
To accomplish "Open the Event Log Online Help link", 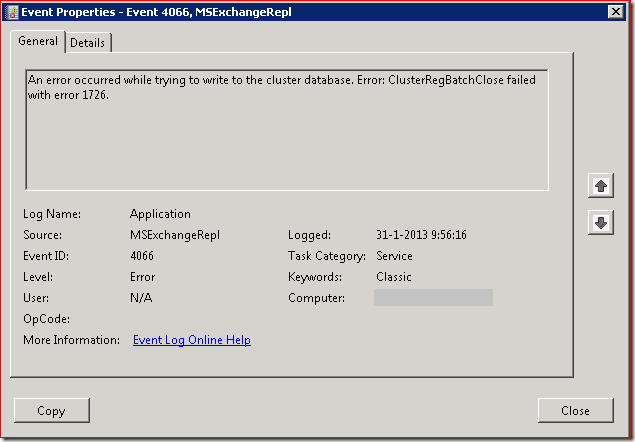I will coord(192,340).
